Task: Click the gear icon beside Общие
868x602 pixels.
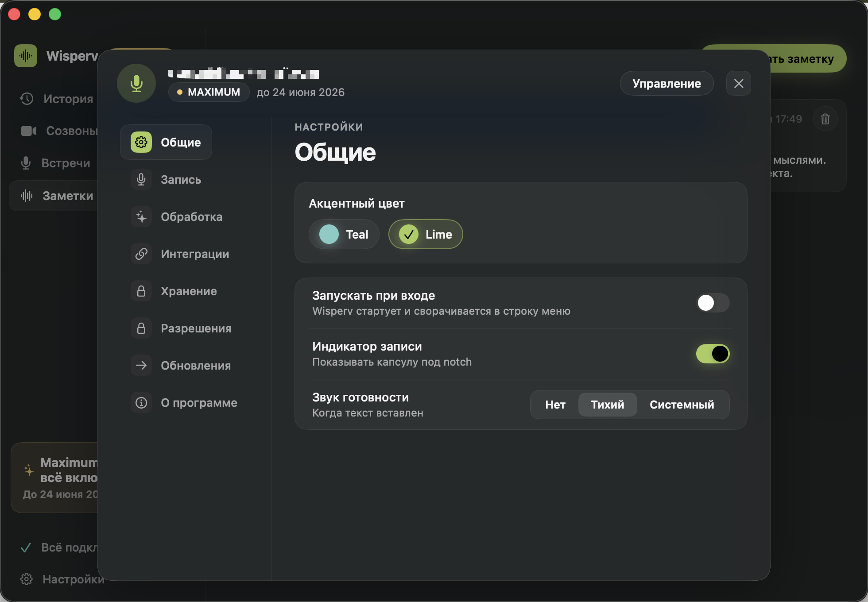Action: tap(141, 142)
